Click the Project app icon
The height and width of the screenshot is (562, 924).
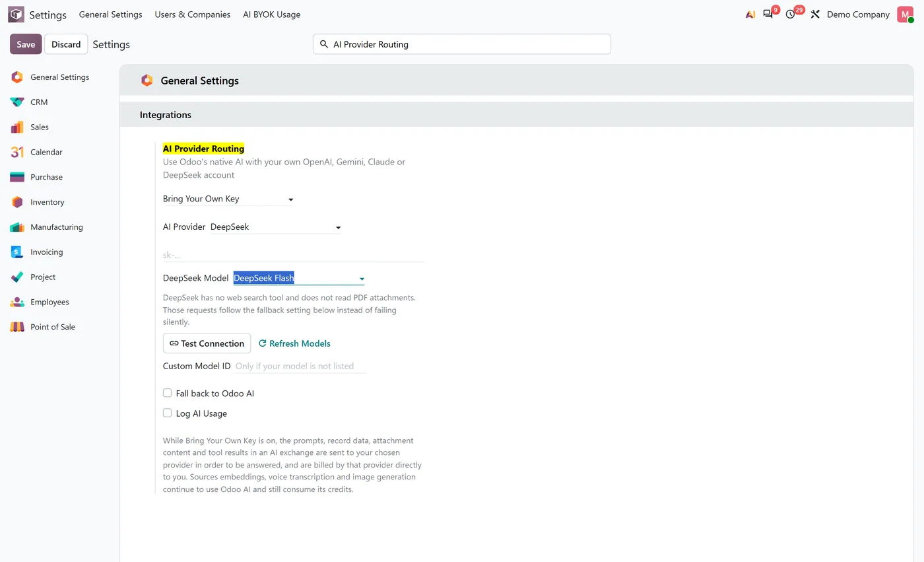[x=17, y=277]
